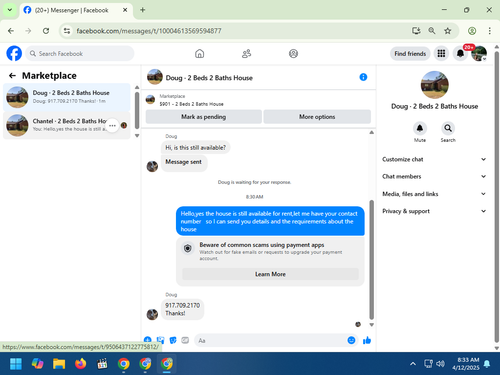Open File Explorer from the taskbar
The image size is (500, 375).
[x=59, y=364]
